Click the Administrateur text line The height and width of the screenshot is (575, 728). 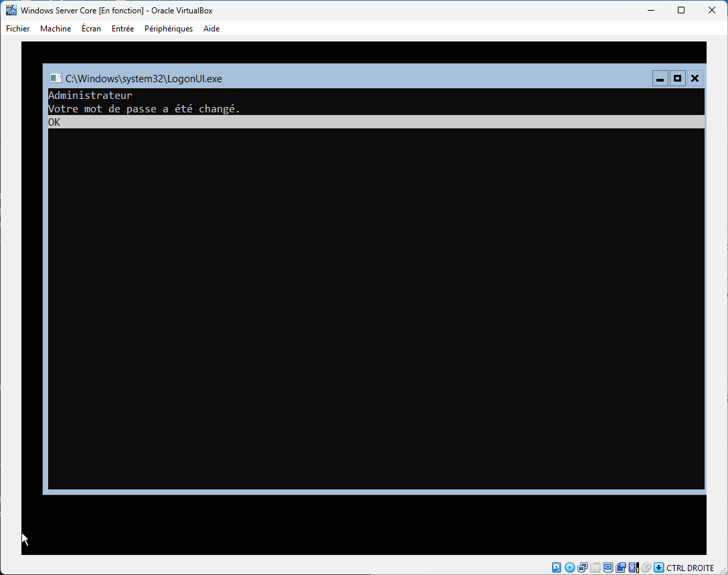click(90, 95)
